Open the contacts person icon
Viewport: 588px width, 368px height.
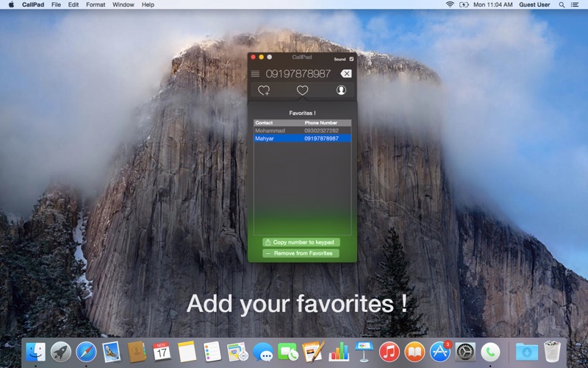tap(341, 91)
